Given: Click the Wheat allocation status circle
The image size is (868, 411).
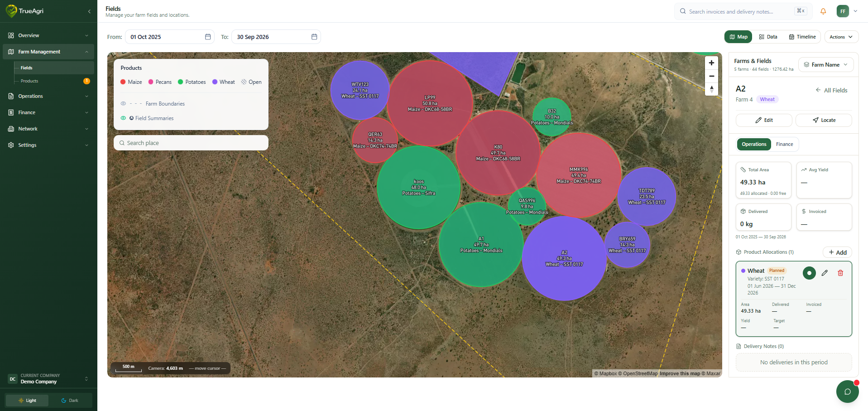Looking at the screenshot, I should point(809,273).
